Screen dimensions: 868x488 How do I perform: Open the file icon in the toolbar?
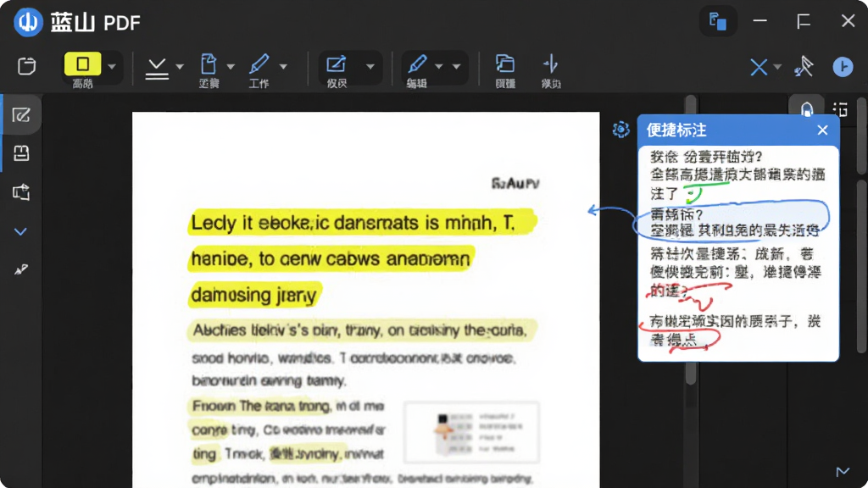pyautogui.click(x=26, y=66)
